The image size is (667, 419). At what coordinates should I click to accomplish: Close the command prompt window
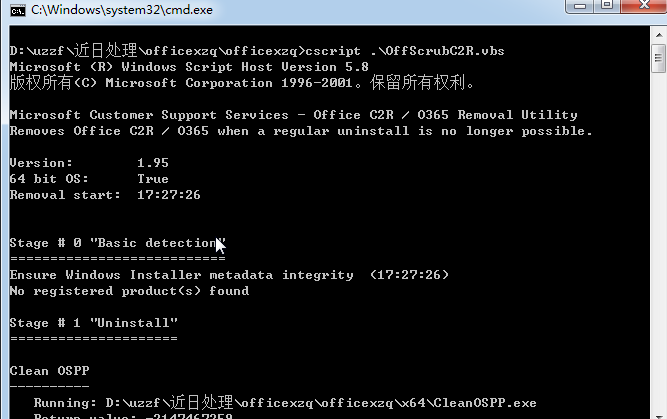tap(644, 6)
